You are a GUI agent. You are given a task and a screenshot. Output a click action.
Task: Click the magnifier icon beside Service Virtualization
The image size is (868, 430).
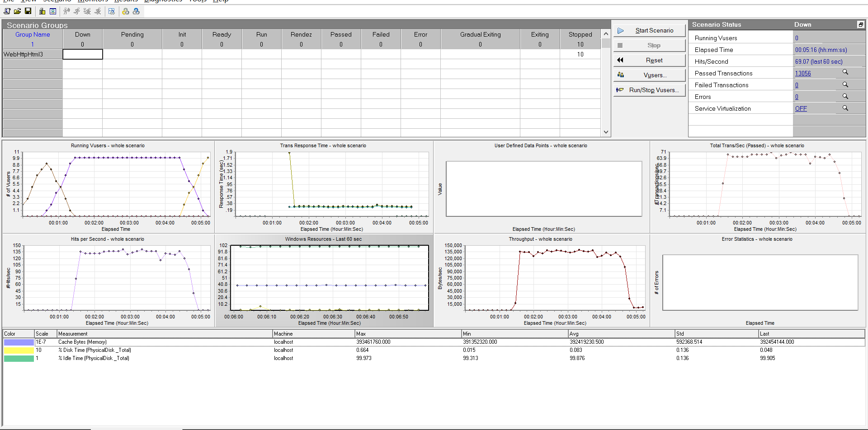click(845, 108)
